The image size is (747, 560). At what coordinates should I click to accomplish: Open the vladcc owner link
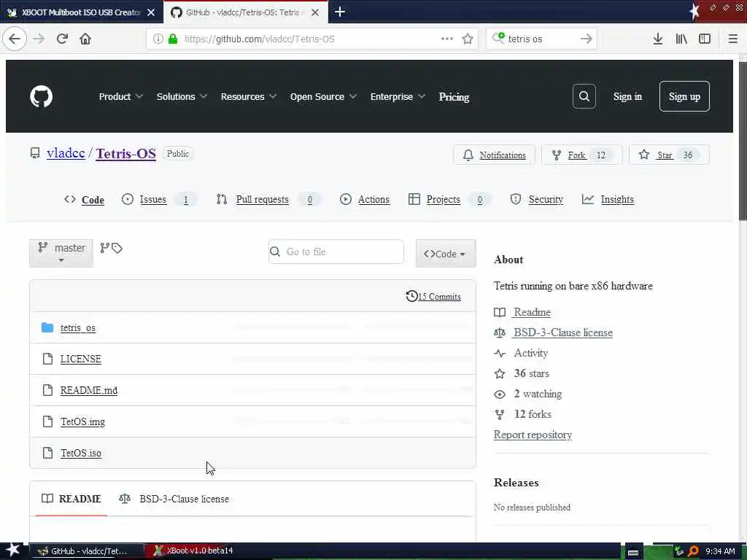66,153
